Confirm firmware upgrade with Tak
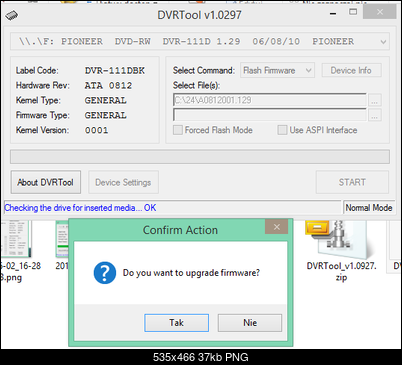Viewport: 402px width, 365px height. (x=176, y=323)
